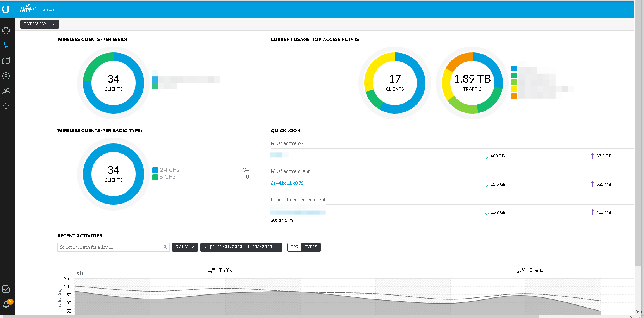Click the 5 GHz green legend swatch
Viewport: 644px width, 318px height.
(155, 177)
